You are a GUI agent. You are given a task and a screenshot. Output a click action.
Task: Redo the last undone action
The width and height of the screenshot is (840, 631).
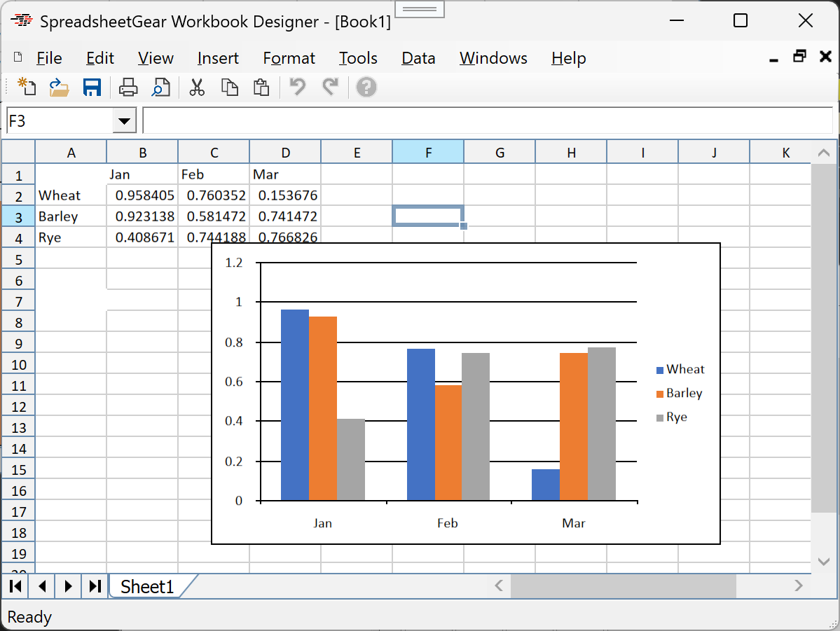pos(330,87)
